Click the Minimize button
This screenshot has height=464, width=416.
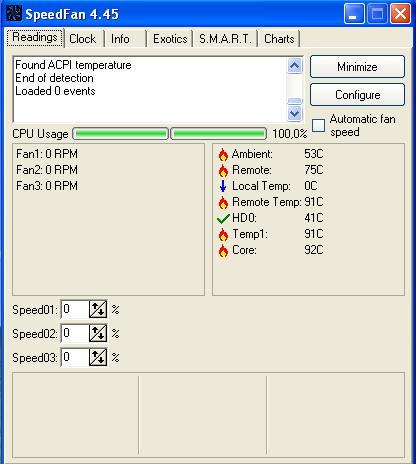click(357, 67)
